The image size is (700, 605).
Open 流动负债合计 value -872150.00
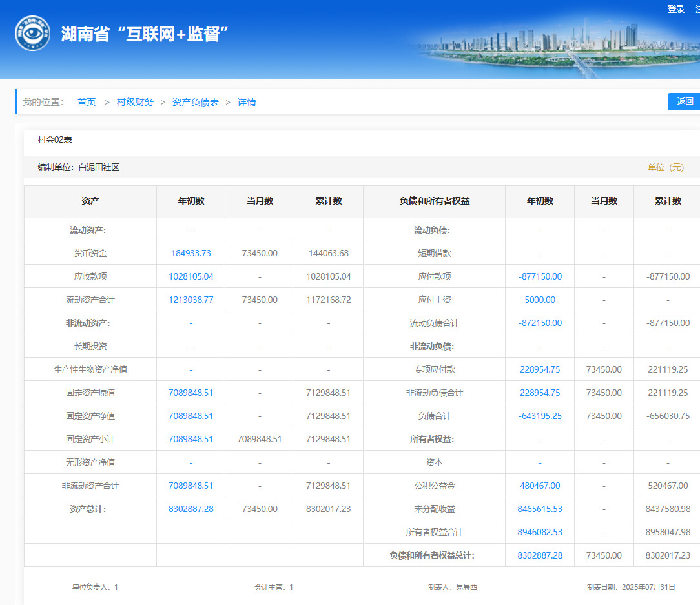click(x=540, y=323)
